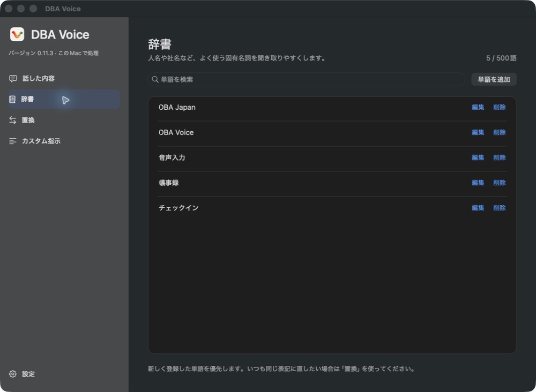Click the magnifier icon in the search field
Viewport: 536px width, 392px height.
click(x=155, y=80)
